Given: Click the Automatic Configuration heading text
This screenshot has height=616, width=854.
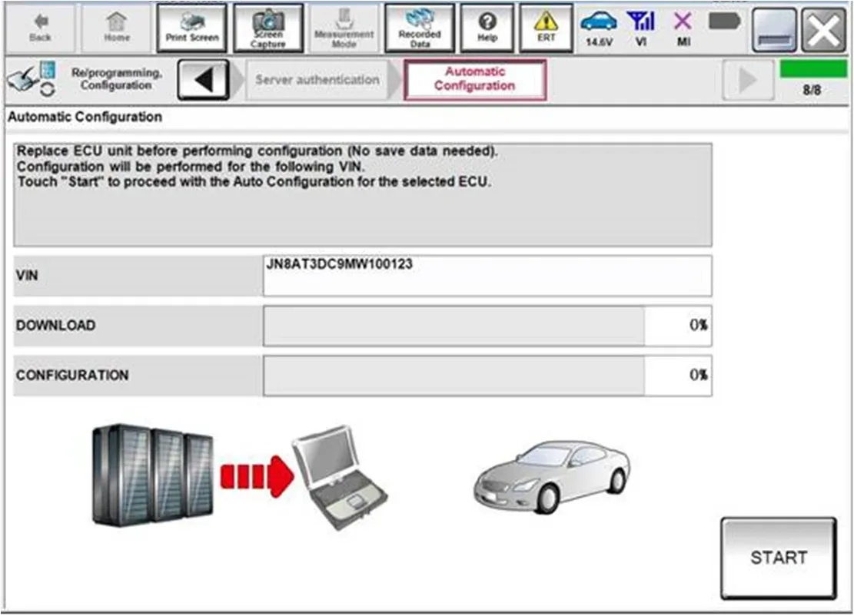Looking at the screenshot, I should coord(85,117).
